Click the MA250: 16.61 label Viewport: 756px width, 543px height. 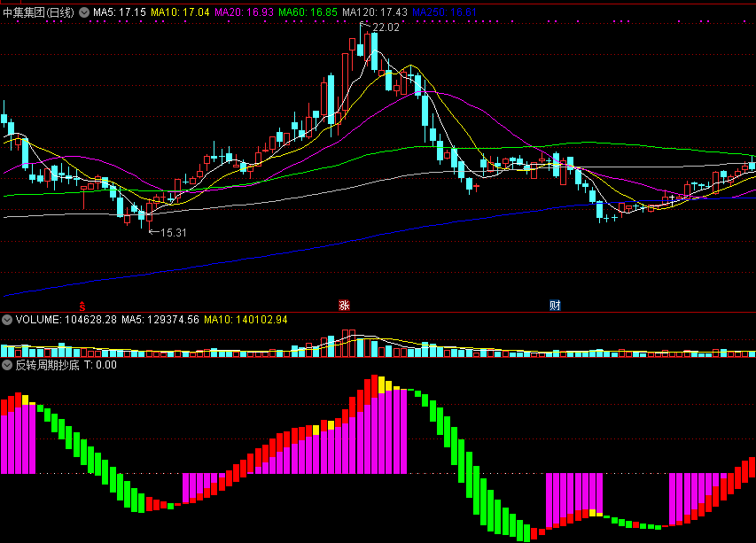coord(445,12)
